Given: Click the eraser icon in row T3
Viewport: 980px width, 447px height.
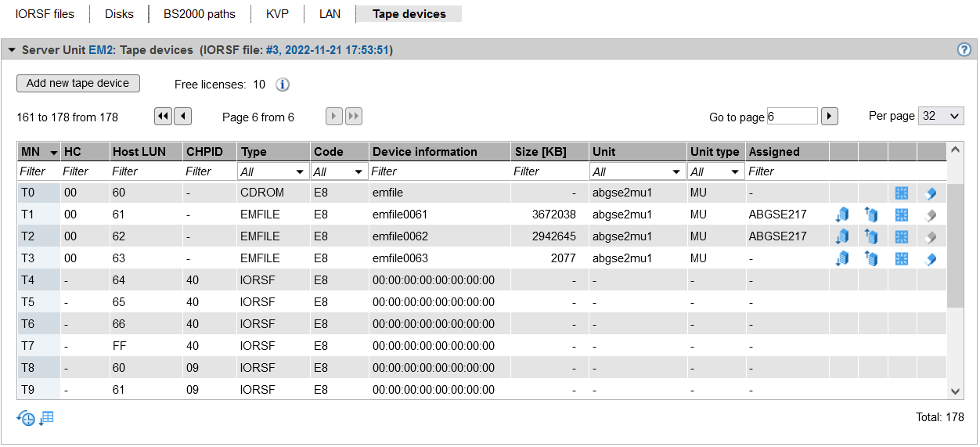Looking at the screenshot, I should pyautogui.click(x=931, y=258).
